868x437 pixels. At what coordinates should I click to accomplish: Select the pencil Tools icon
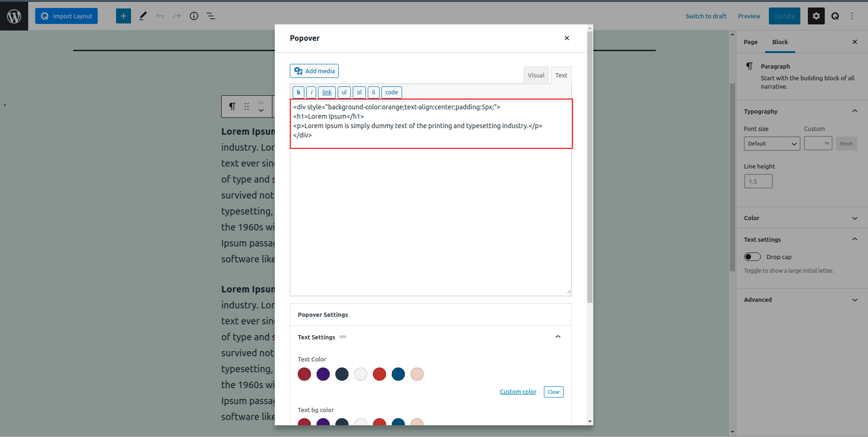143,16
